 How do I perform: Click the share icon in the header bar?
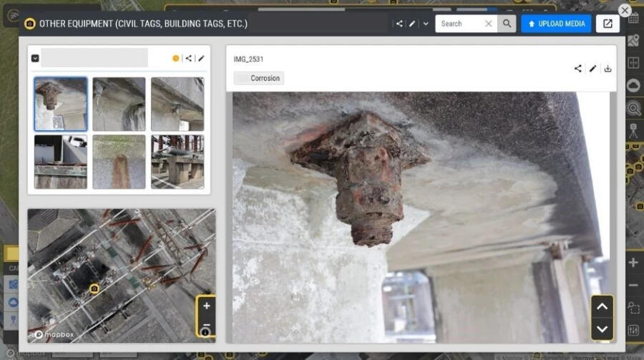click(399, 24)
